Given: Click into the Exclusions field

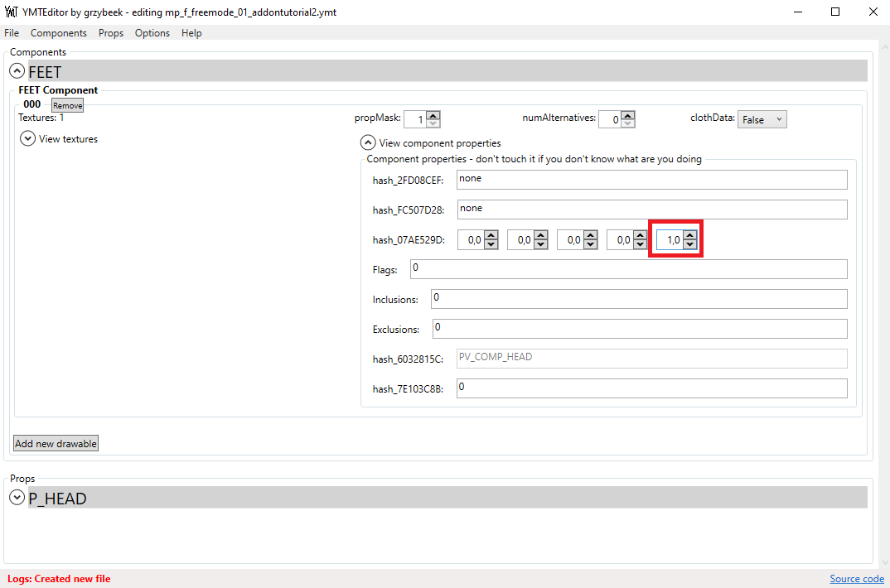Looking at the screenshot, I should point(640,329).
